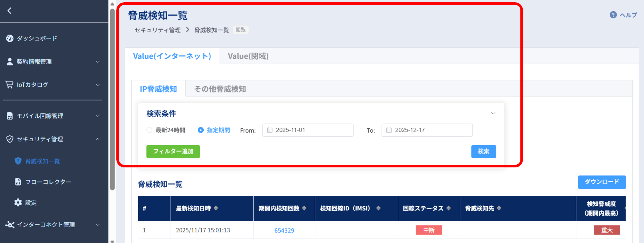The width and height of the screenshot is (644, 243).
Task: Click the sidebar vertical scrollbar
Action: pyautogui.click(x=112, y=99)
